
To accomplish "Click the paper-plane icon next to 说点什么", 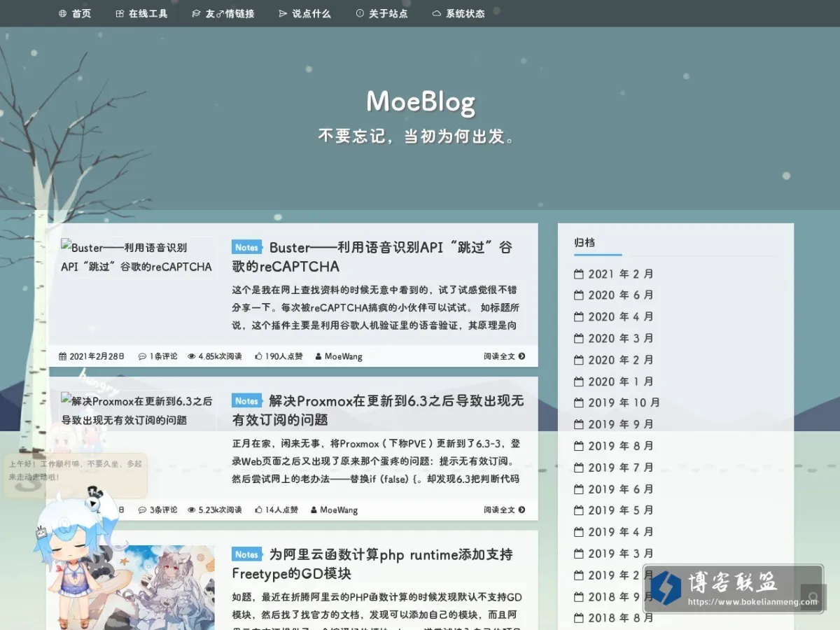I will click(283, 13).
